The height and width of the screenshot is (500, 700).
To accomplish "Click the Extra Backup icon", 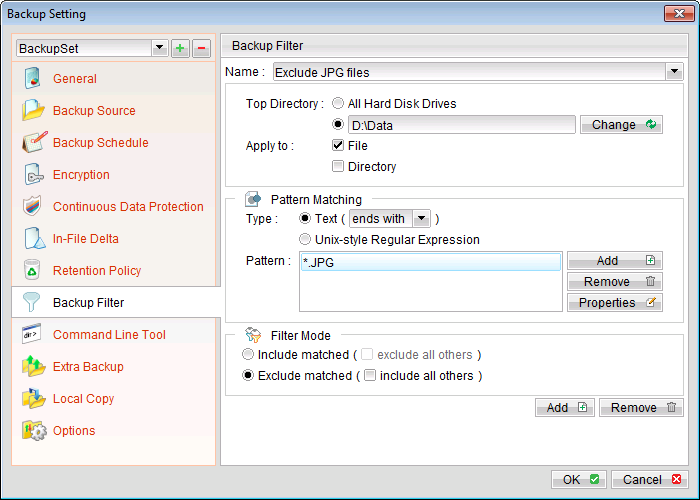I will coord(33,366).
